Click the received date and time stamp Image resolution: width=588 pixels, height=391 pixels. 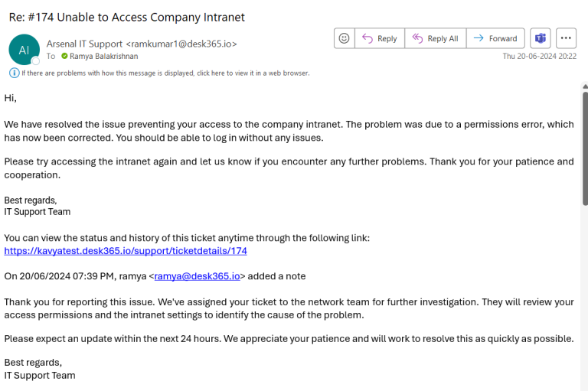pos(539,56)
